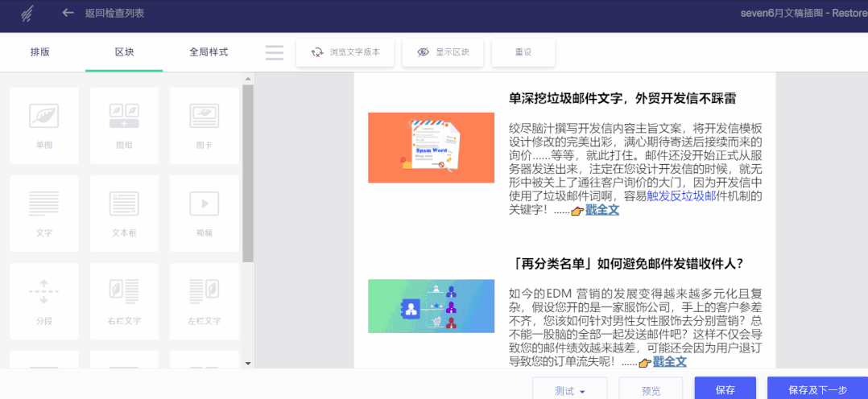Viewport: 868px width, 399px height.
Task: Switch to the 排版 tab
Action: click(x=40, y=52)
